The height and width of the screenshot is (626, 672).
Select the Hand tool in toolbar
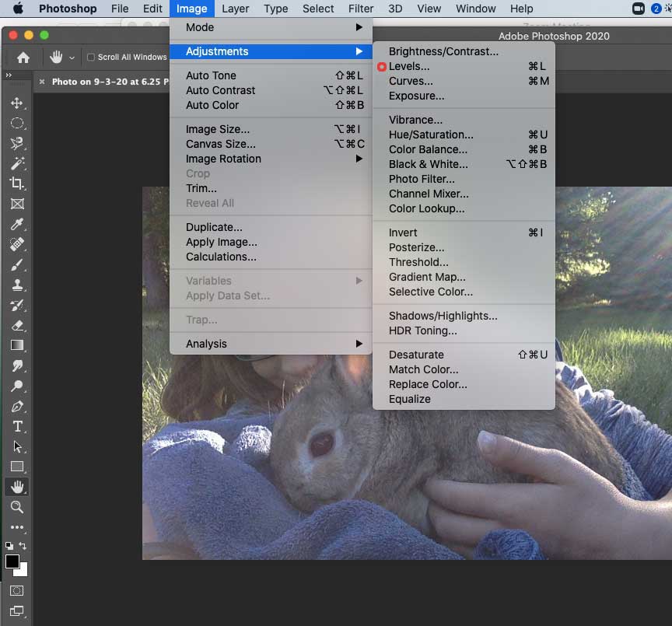[17, 487]
